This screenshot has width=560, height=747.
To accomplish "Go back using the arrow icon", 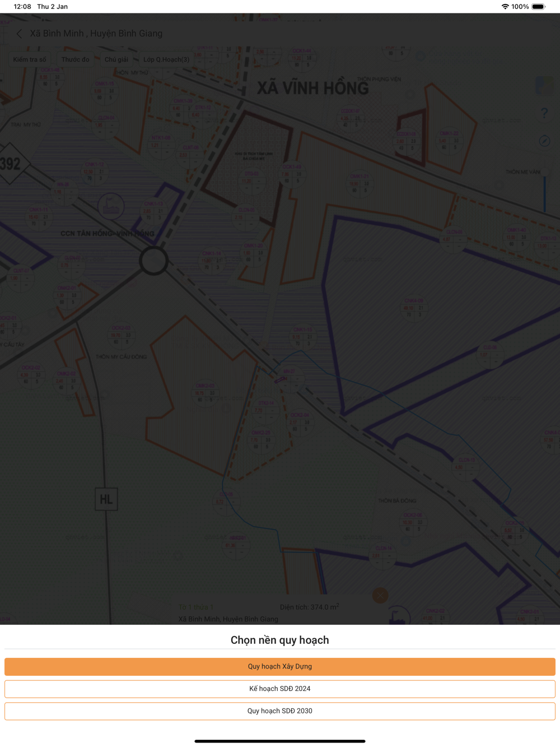I will click(19, 34).
